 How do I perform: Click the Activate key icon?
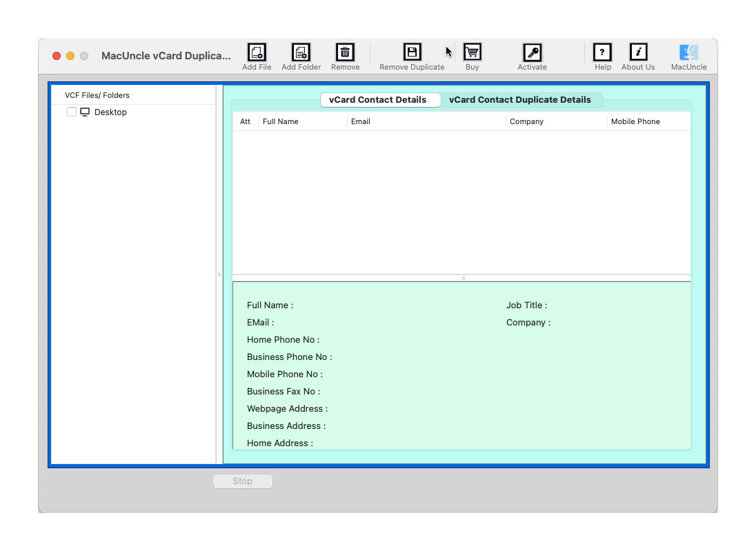click(532, 52)
